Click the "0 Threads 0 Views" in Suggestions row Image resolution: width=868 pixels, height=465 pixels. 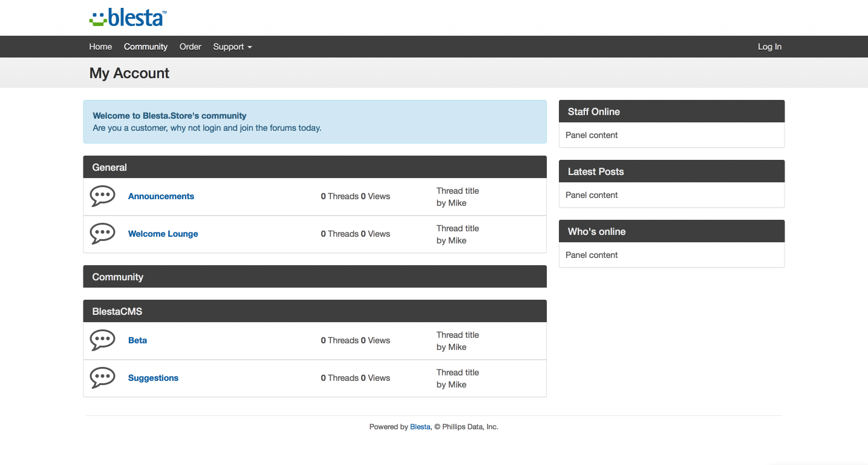tap(356, 378)
